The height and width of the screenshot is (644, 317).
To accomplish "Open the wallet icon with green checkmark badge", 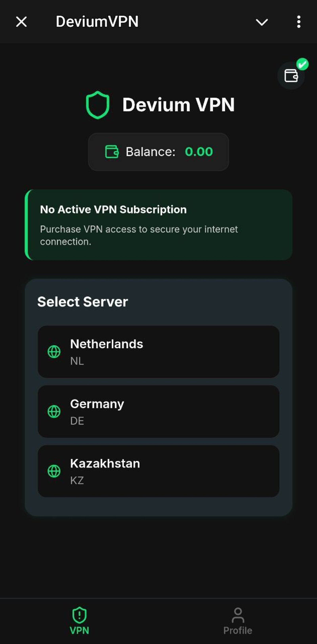I will pos(291,75).
